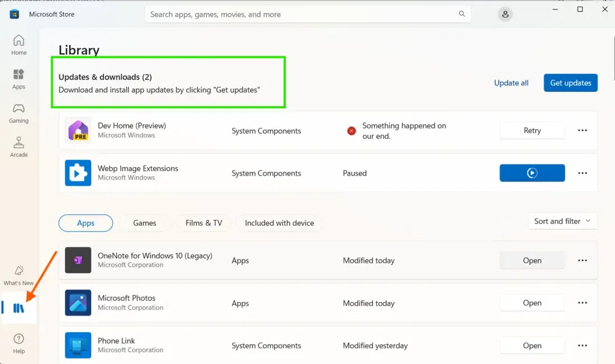615x364 pixels.
Task: Open the Library icon in sidebar
Action: click(19, 308)
